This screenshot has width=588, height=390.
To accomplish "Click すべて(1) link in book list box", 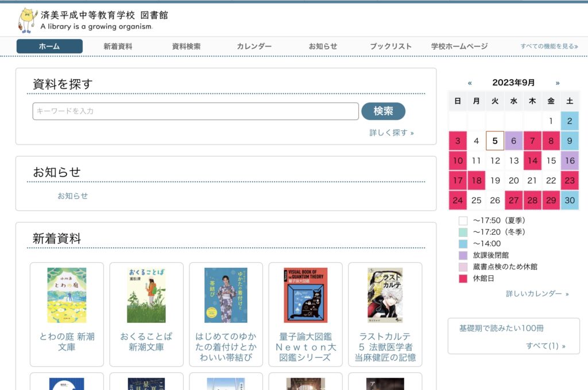I will (546, 346).
